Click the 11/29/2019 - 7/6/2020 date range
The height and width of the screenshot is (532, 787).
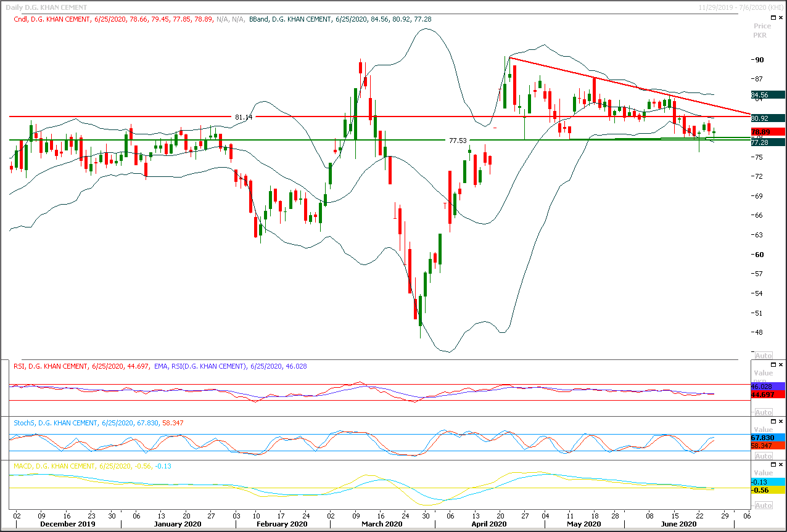click(x=740, y=7)
